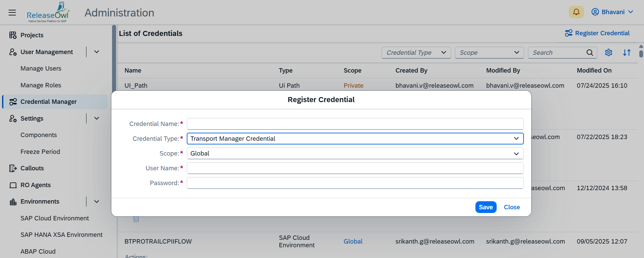Change the Scope dropdown set to Global
Image resolution: width=644 pixels, height=258 pixels.
point(355,154)
